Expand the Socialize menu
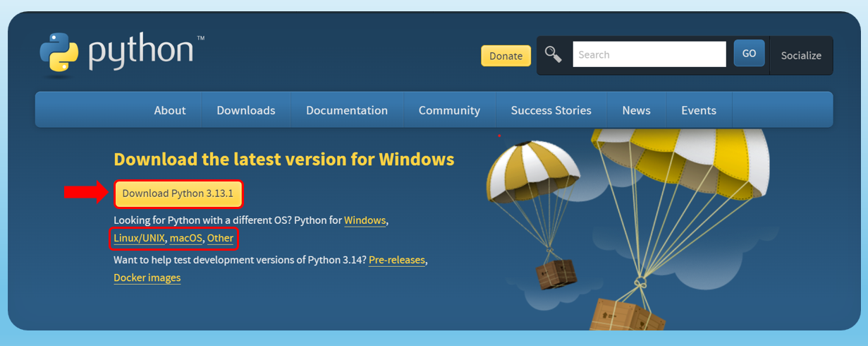This screenshot has height=346, width=868. tap(801, 55)
